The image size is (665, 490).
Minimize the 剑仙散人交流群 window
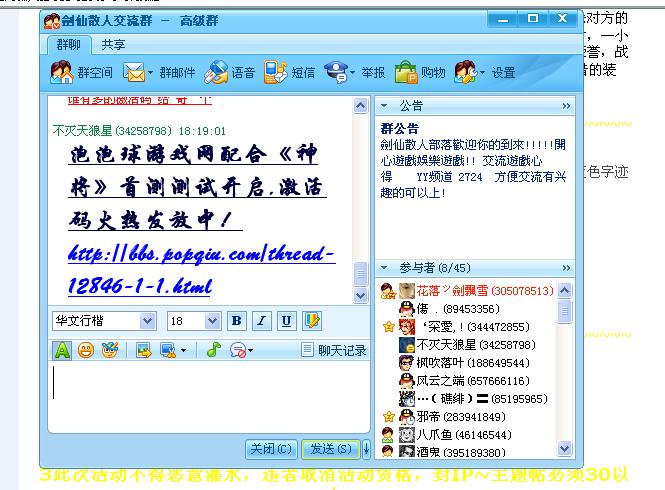[x=503, y=19]
